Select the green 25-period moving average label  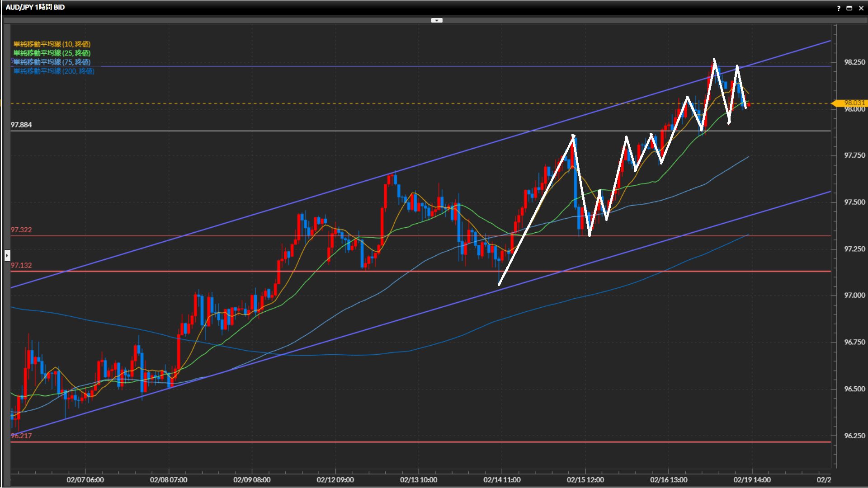[x=52, y=53]
